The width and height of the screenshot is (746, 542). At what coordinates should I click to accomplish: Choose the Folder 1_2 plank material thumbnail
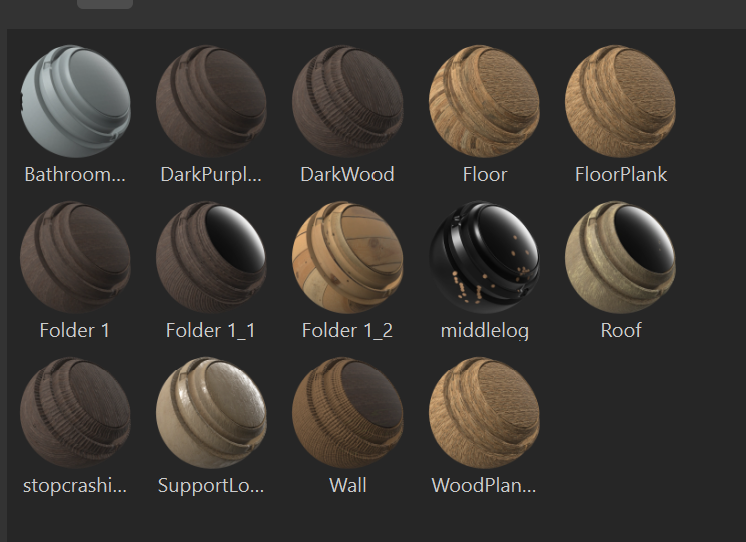[x=347, y=257]
